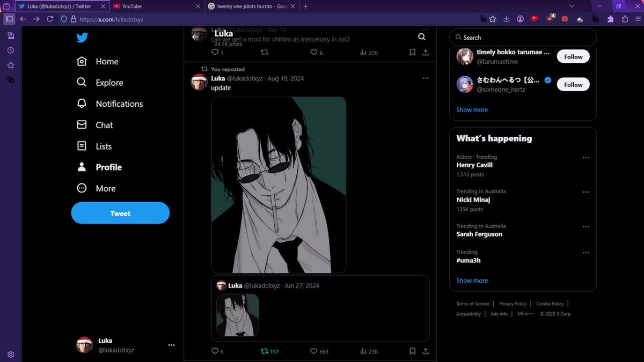Open quoted post thumbnail from Jun 27, 2024
The height and width of the screenshot is (362, 644).
(x=238, y=315)
